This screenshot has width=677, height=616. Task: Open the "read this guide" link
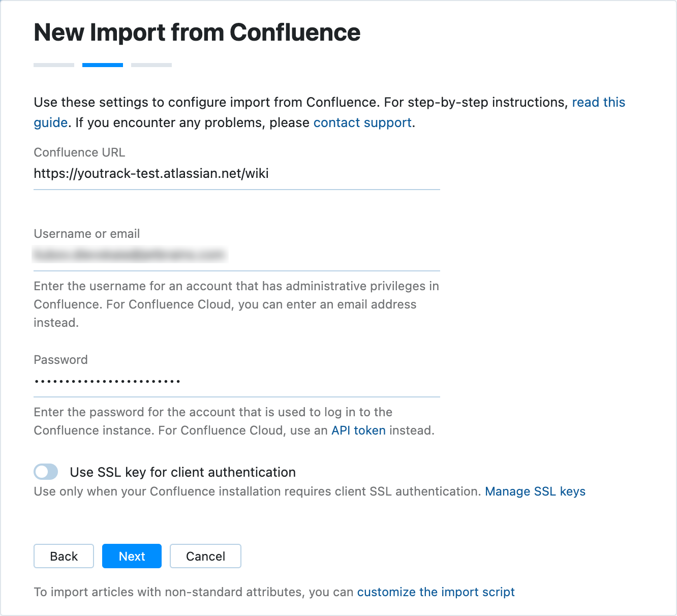coord(598,102)
